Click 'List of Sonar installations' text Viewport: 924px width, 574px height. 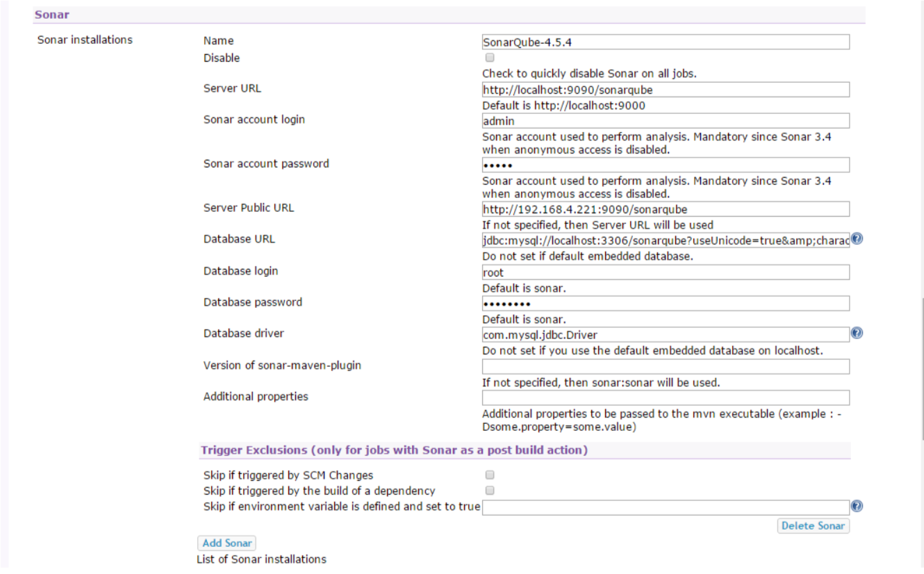tap(261, 559)
